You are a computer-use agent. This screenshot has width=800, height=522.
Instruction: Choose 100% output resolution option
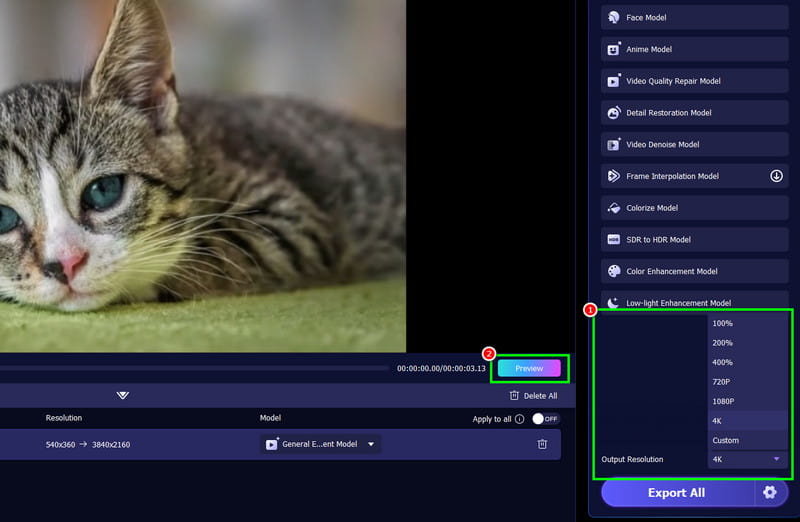[x=747, y=323]
